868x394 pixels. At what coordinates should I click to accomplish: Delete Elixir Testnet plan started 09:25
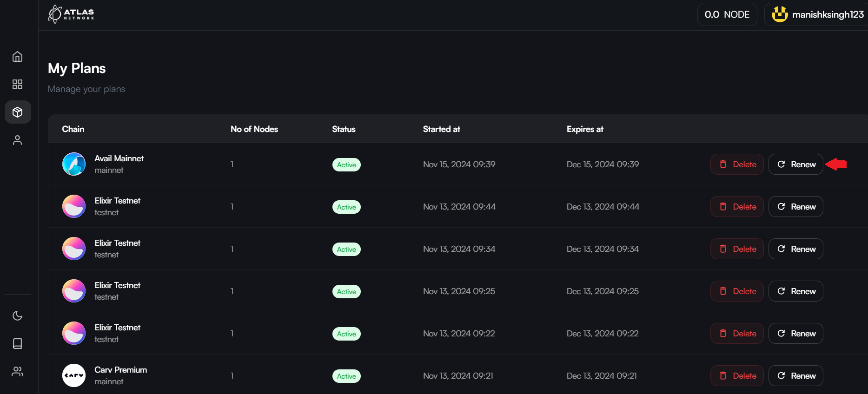tap(737, 291)
